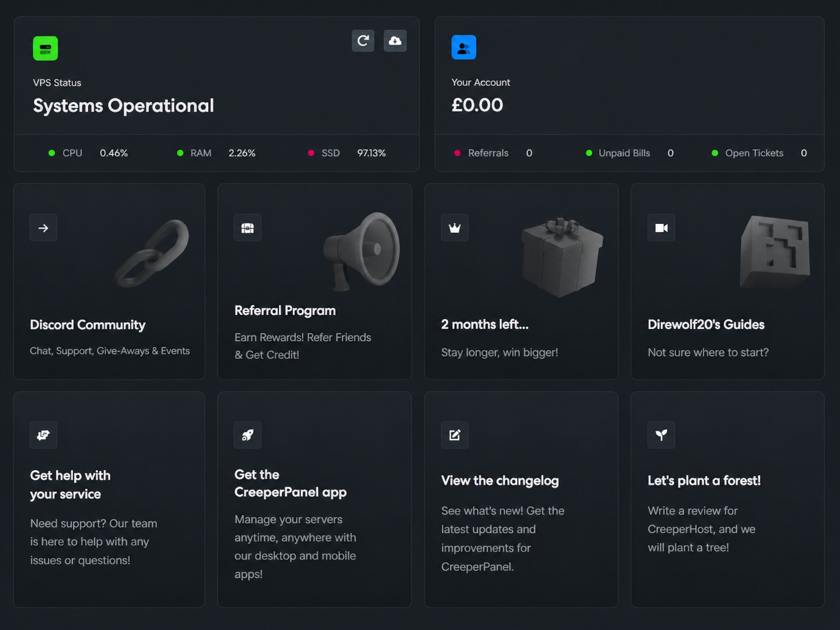
Task: Click the red dot beside Referrals
Action: click(457, 153)
